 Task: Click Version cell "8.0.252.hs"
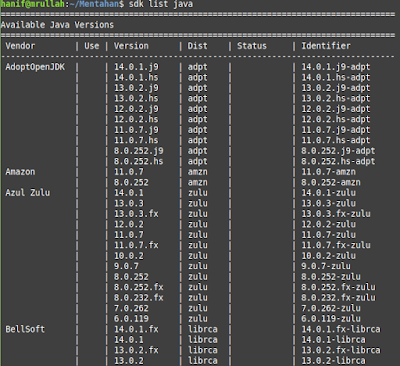pos(139,162)
